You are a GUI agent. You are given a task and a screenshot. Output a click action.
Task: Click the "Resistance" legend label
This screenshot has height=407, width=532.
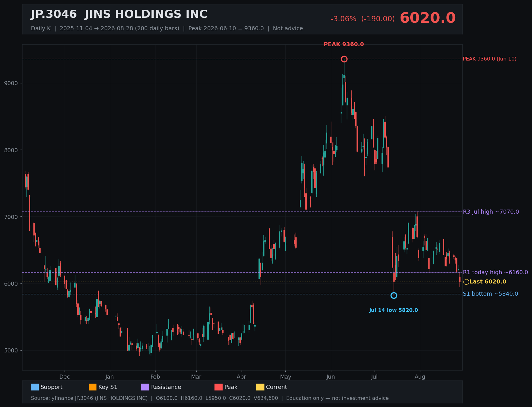tap(166, 387)
